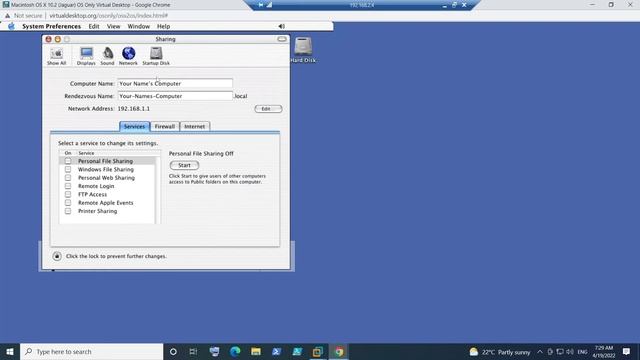Open the Startup Disk preference pane
Screen dimensions: 640x360
pyautogui.click(x=156, y=56)
